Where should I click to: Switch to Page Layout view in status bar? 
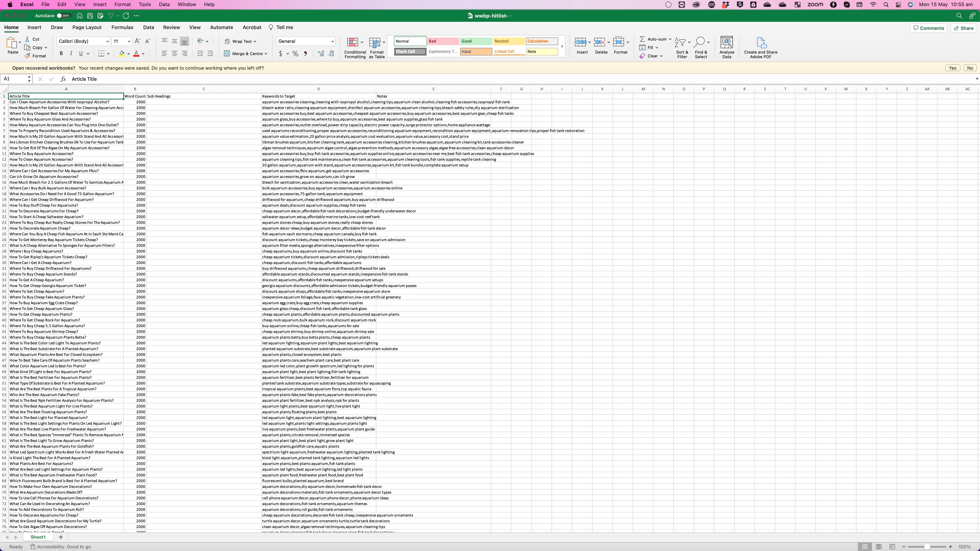pyautogui.click(x=878, y=546)
